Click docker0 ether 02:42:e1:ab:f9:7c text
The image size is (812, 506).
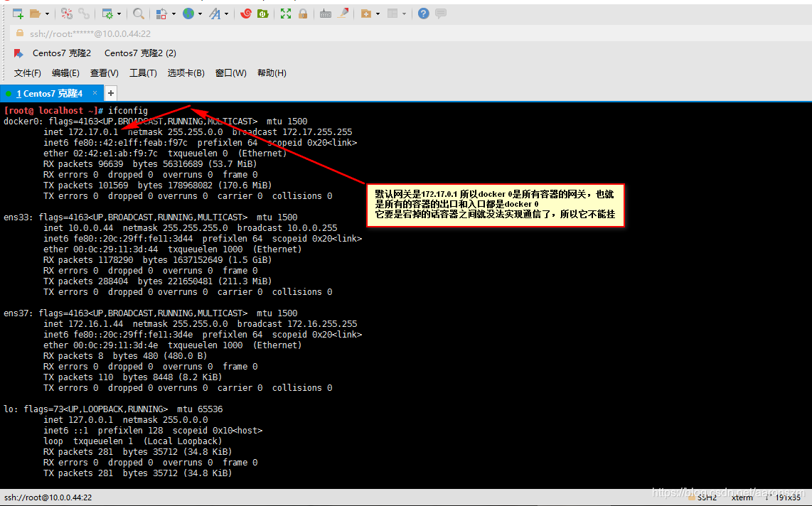click(100, 154)
